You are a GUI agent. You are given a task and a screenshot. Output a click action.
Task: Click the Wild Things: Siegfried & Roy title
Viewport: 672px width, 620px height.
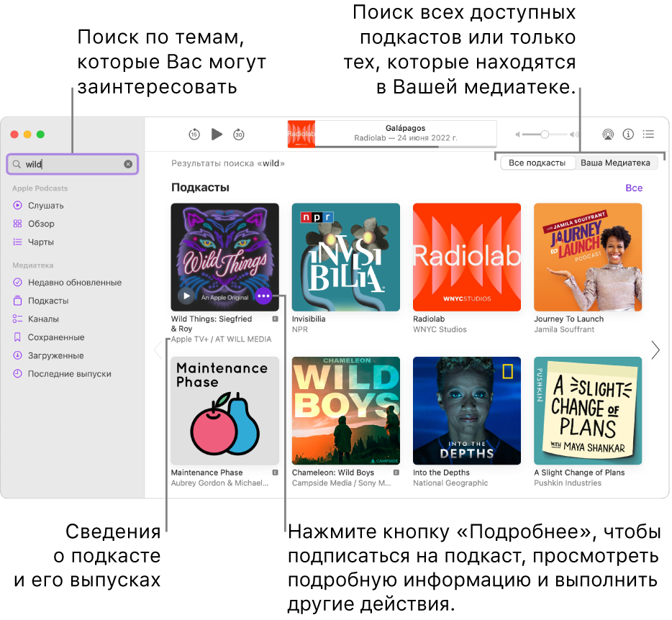(x=212, y=324)
